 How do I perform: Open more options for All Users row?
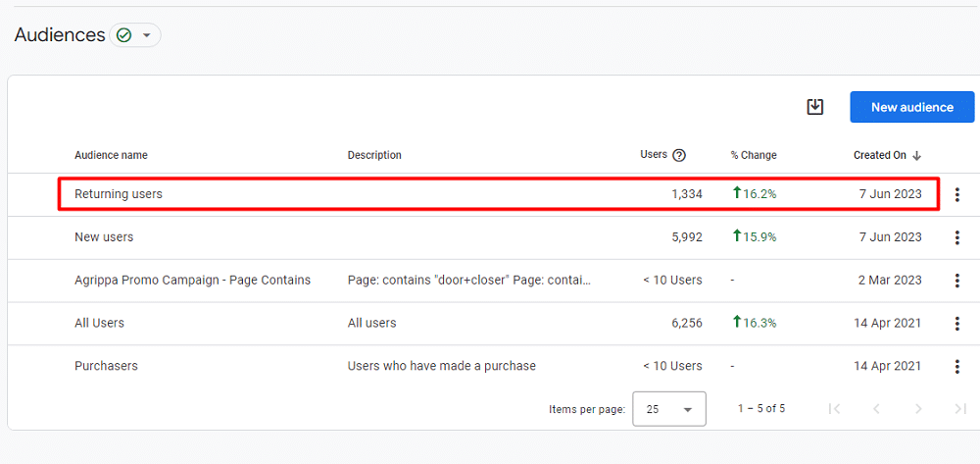pos(956,324)
